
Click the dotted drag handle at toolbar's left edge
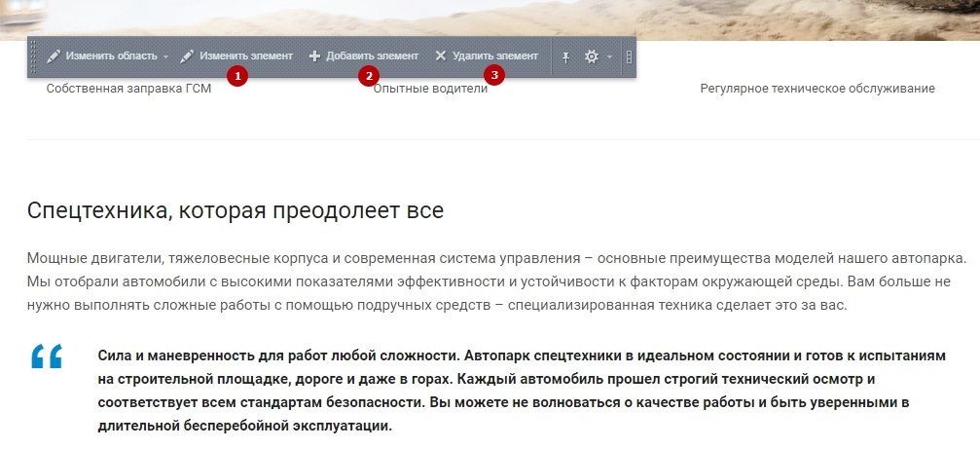coord(33,56)
